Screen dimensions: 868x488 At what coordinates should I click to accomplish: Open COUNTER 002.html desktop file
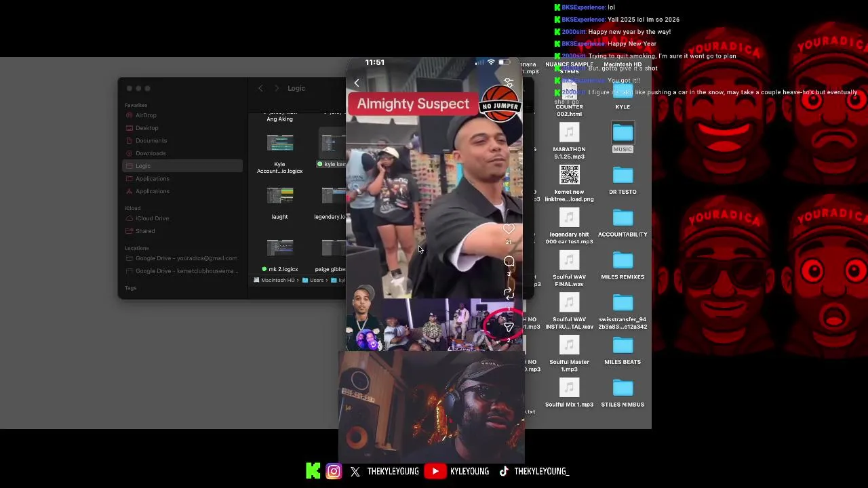click(x=569, y=100)
